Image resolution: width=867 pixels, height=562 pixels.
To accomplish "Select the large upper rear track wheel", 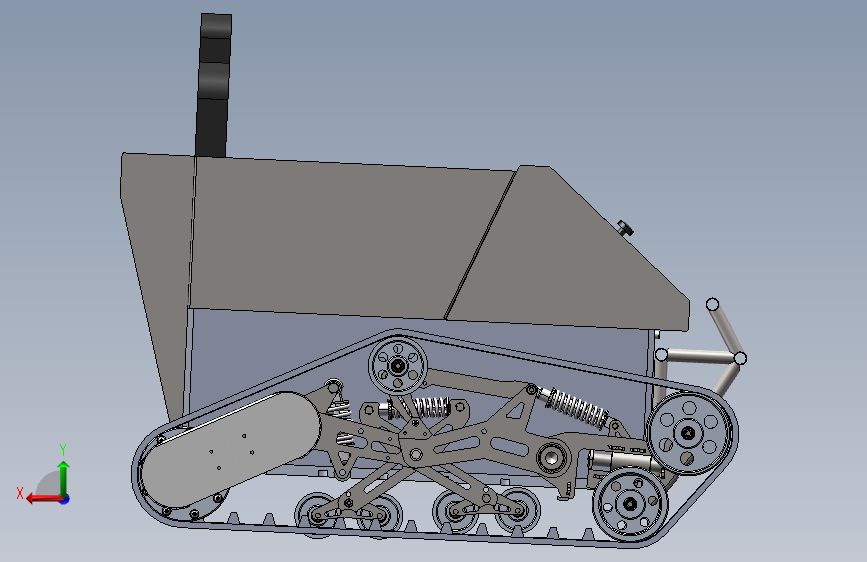I will [688, 433].
